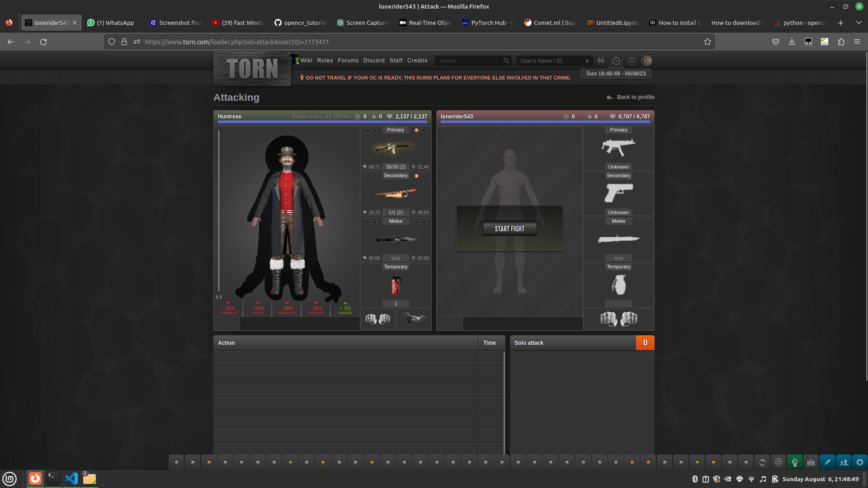Toggle last empty bonus slot on Melee
This screenshot has width=868, height=488.
pos(424,221)
